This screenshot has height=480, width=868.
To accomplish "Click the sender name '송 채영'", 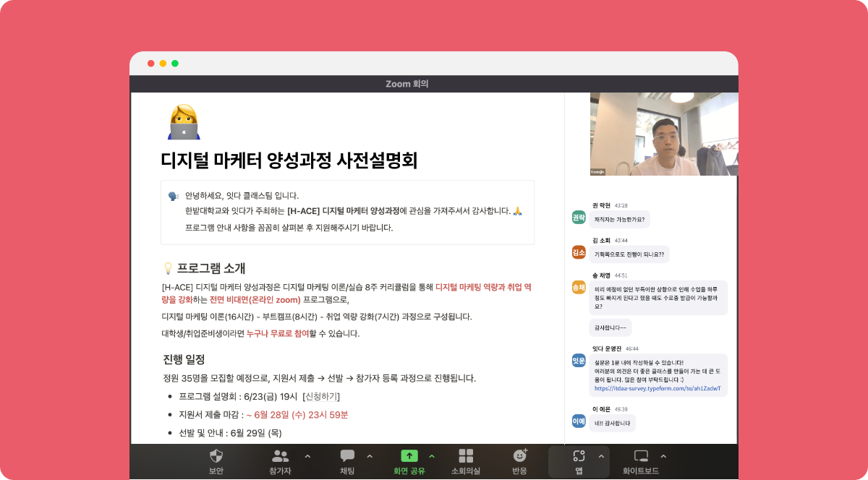I will [602, 275].
